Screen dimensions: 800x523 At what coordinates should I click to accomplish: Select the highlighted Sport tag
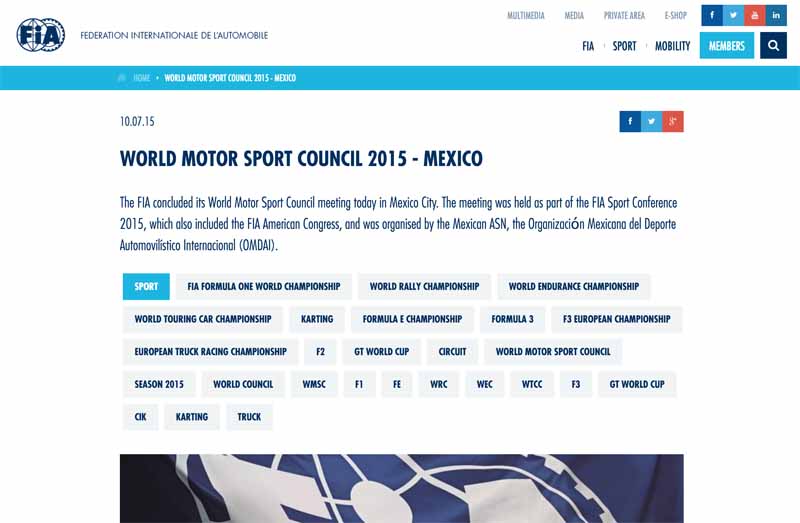146,286
